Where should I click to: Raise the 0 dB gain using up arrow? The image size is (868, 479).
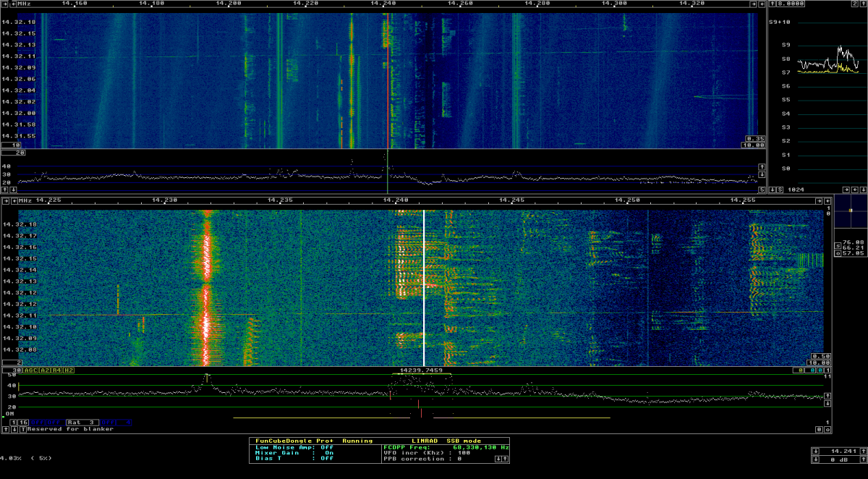coord(863,459)
